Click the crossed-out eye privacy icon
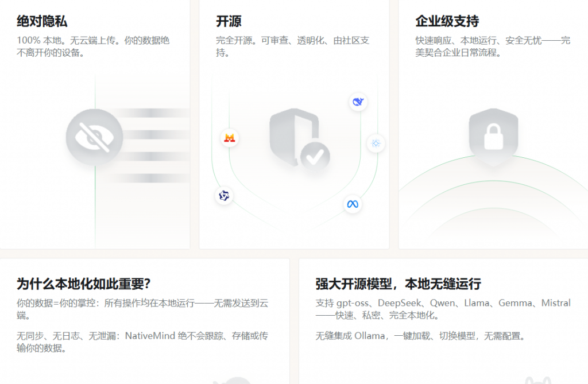 95,137
